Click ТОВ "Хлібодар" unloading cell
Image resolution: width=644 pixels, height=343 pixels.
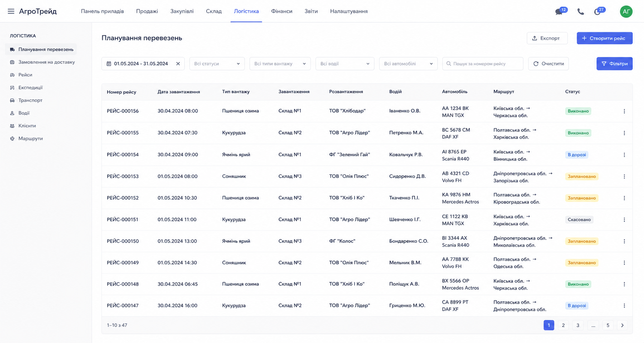point(347,111)
